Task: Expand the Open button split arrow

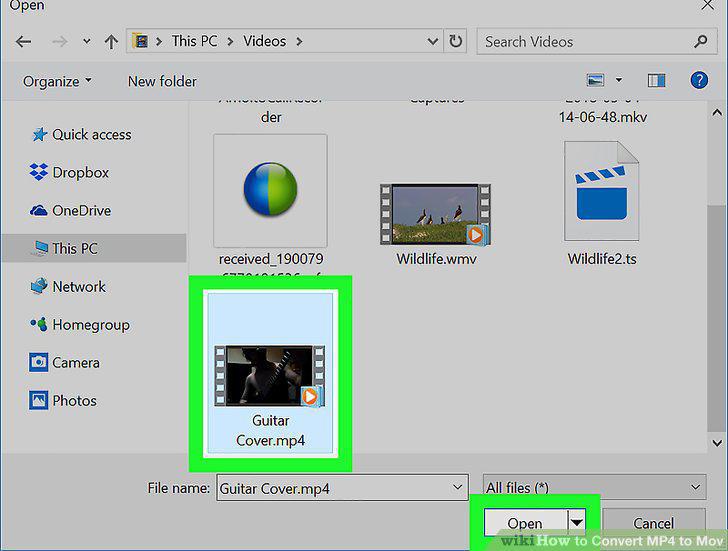Action: click(576, 523)
